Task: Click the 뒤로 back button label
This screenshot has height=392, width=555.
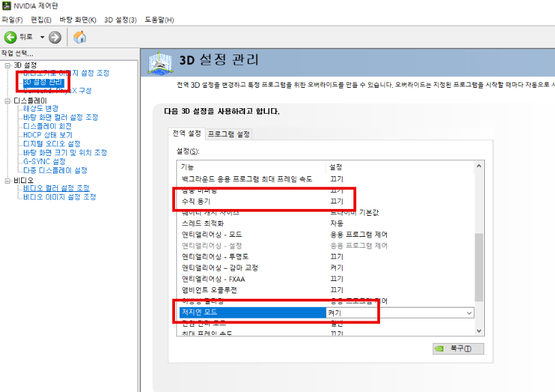Action: [x=26, y=37]
